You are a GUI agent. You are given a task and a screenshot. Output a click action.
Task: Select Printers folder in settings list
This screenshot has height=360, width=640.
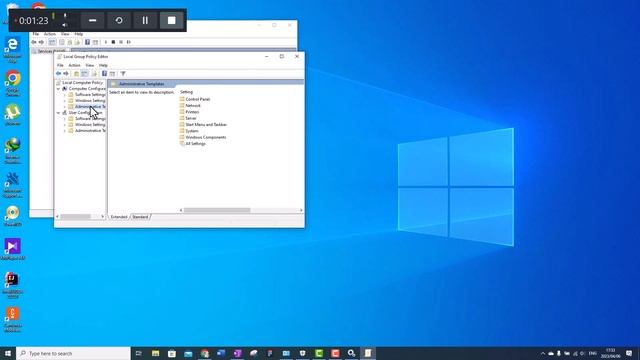[x=190, y=112]
